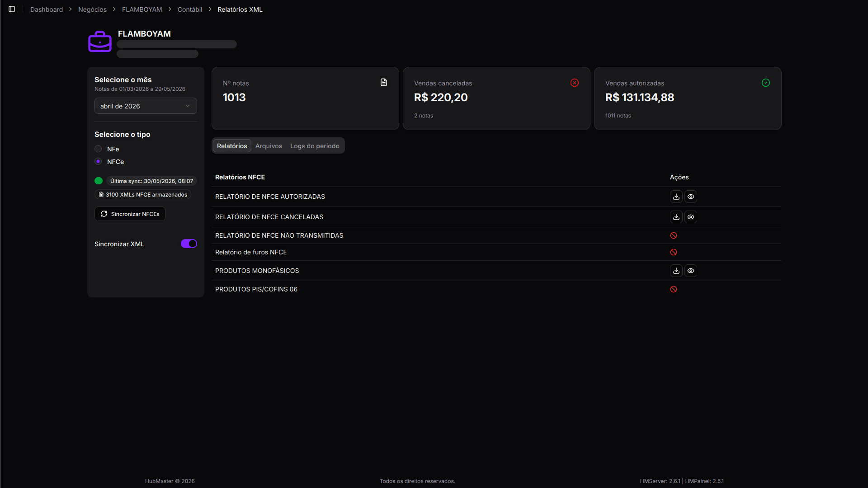Click RELATÓRIO DE NFCE AUTORIZADAS row text
Image resolution: width=868 pixels, height=488 pixels.
coord(270,197)
